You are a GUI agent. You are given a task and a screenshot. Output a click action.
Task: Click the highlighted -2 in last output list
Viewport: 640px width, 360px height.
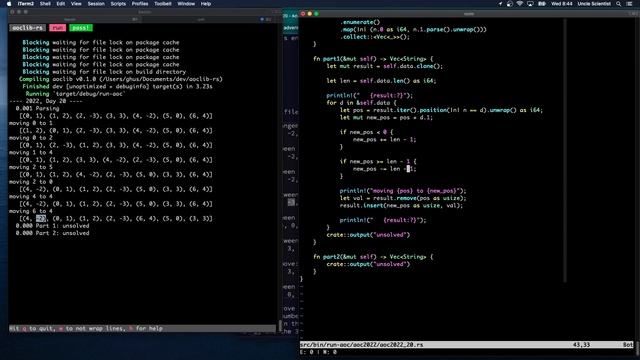pyautogui.click(x=40, y=219)
